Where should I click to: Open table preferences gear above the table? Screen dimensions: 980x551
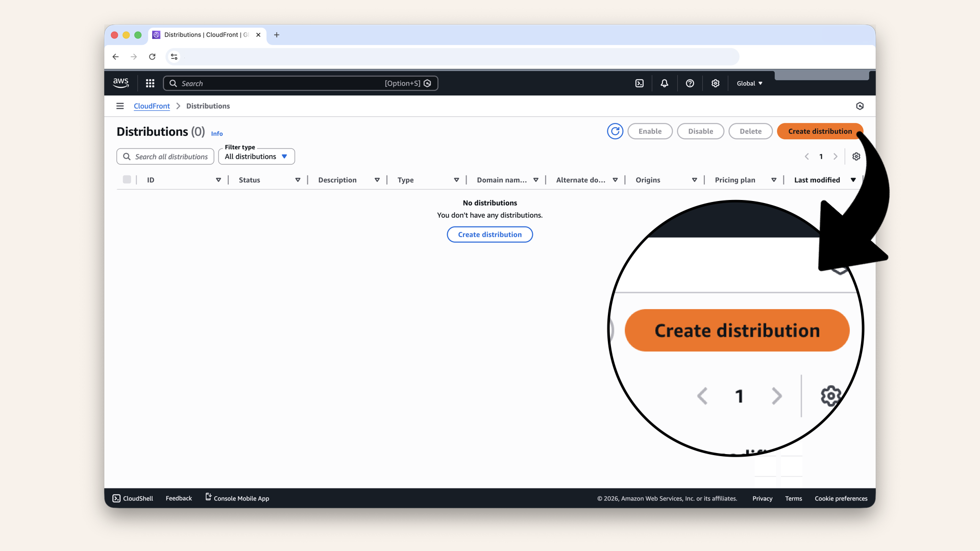click(856, 157)
